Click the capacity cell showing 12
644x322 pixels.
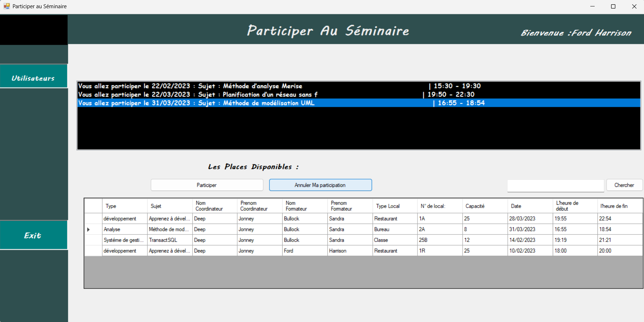coord(485,240)
